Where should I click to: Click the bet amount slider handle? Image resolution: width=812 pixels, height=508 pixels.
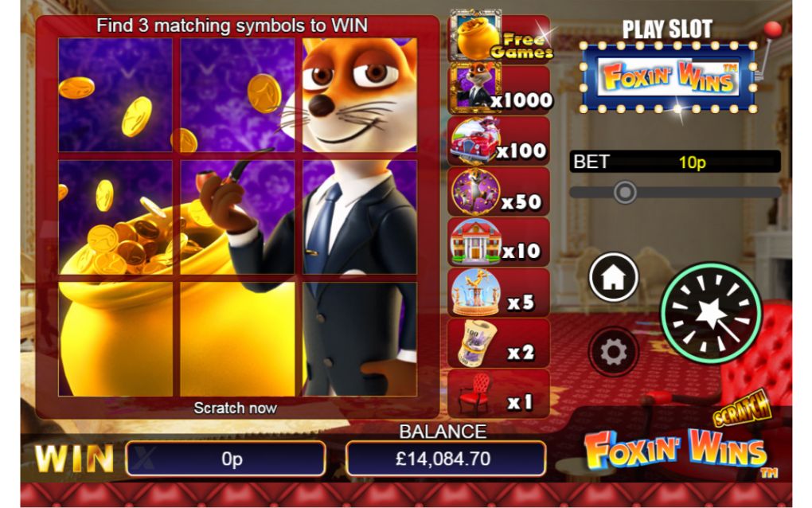tap(625, 192)
